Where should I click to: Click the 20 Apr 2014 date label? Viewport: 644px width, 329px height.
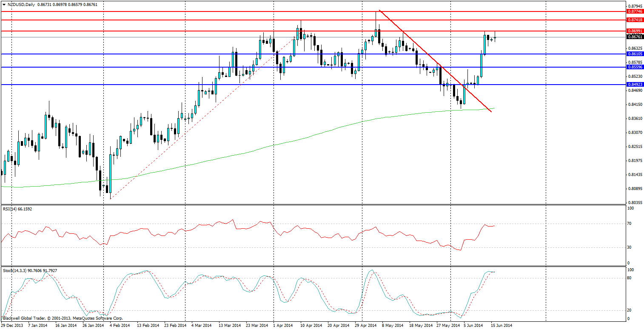tap(338, 326)
